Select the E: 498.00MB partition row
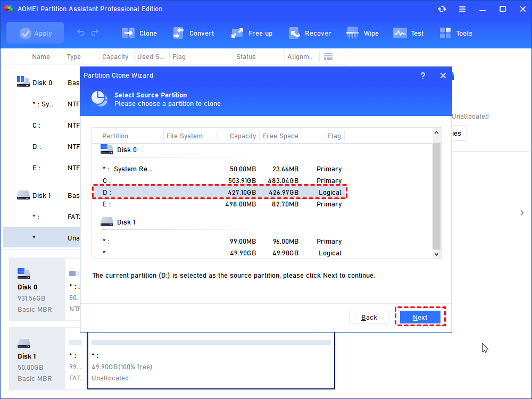 pos(220,204)
